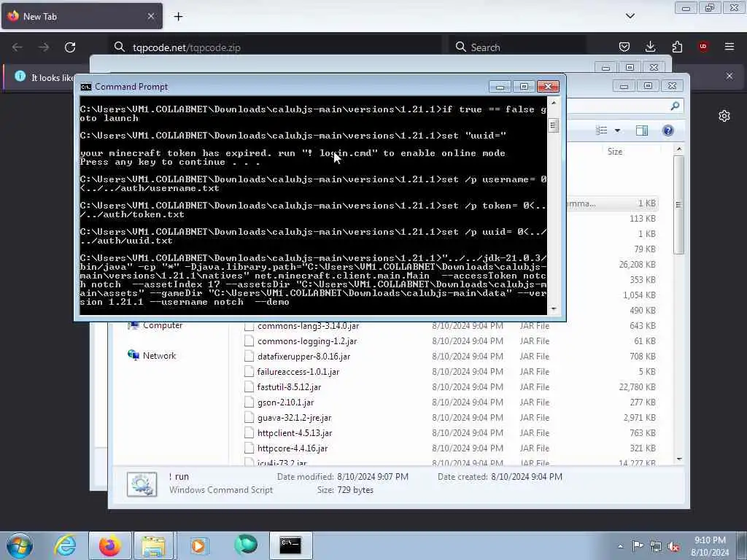List all tabs dropdown arrow
Viewport: 747px width, 560px height.
[x=630, y=16]
